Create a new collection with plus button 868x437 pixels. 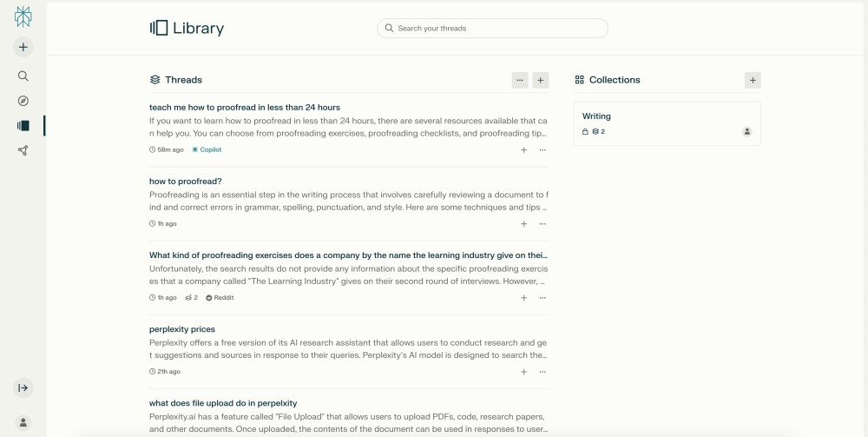pyautogui.click(x=753, y=80)
